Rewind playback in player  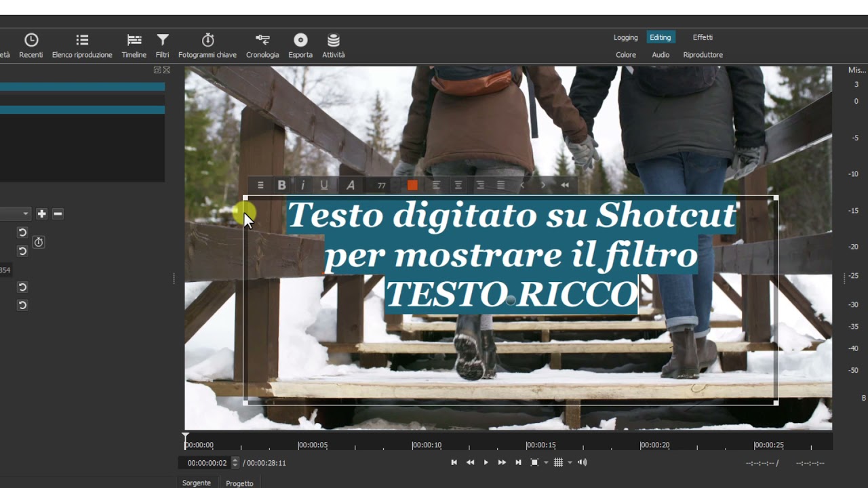pyautogui.click(x=470, y=462)
